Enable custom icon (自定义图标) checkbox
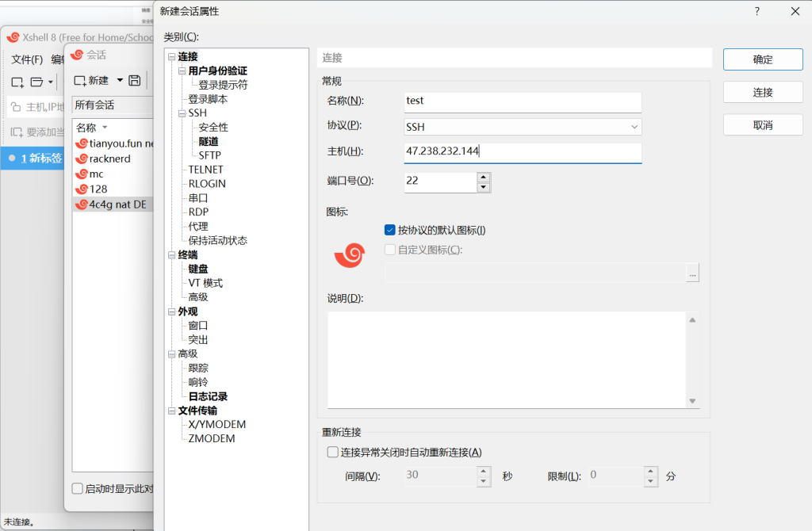The image size is (812, 531). coord(390,250)
